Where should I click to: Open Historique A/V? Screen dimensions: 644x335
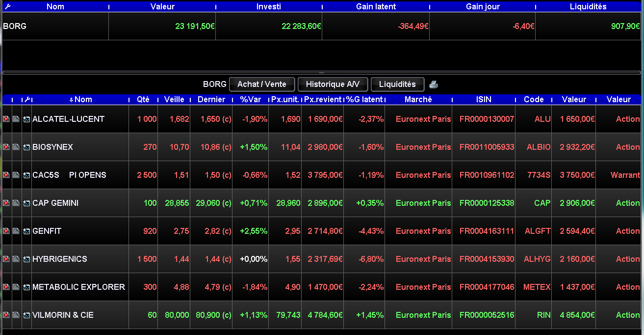tap(333, 84)
